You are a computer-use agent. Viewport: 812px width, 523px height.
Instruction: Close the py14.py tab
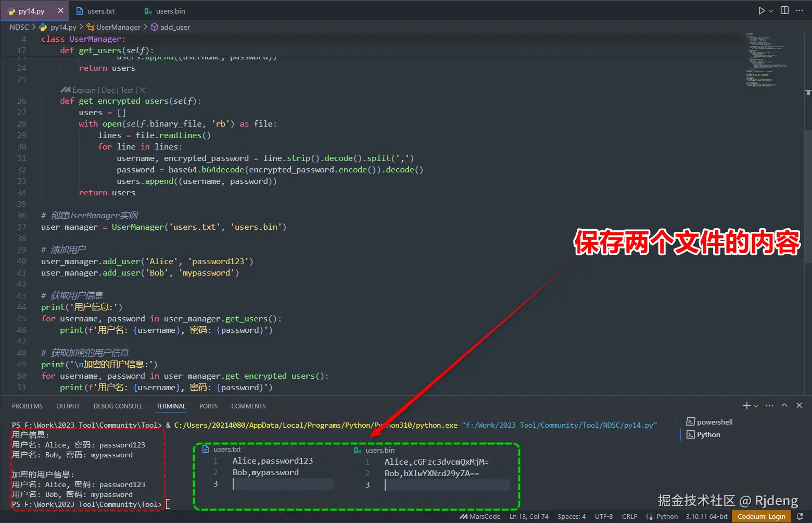pyautogui.click(x=60, y=10)
